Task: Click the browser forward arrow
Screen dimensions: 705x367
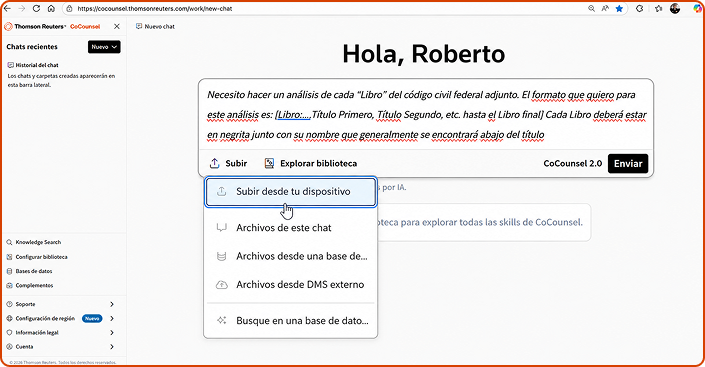Action: tap(22, 9)
